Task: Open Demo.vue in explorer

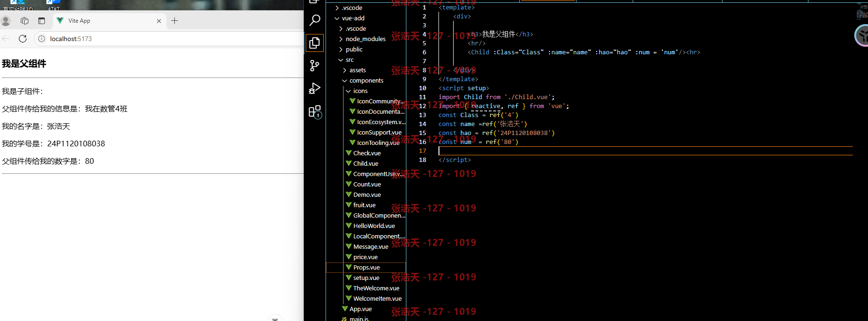Action: point(363,194)
